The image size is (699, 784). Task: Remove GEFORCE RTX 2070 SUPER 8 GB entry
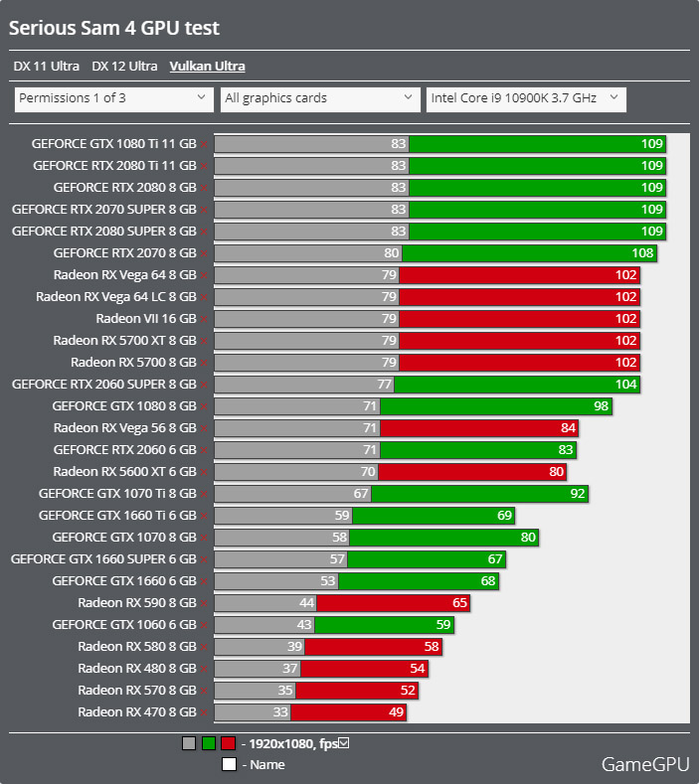point(204,210)
